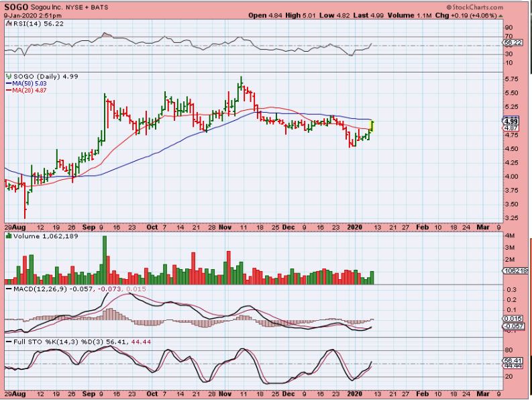Click the MA(20) 4.87 legend entry
532x400 pixels.
tap(29, 91)
